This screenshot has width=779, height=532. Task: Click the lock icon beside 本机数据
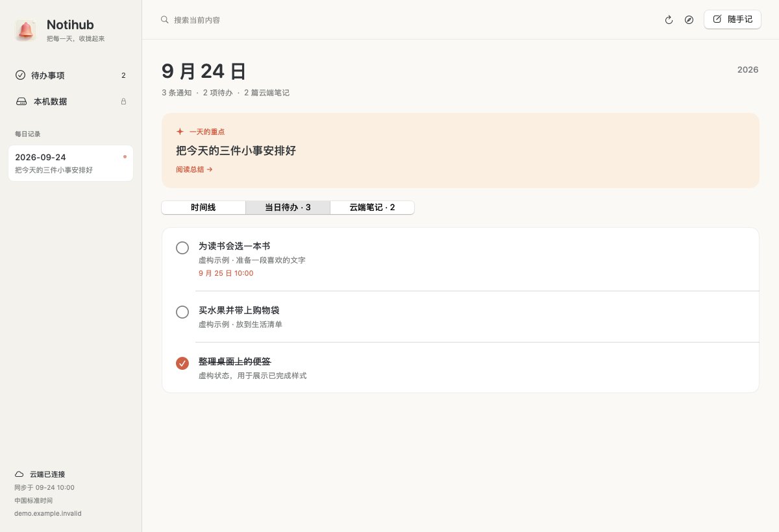pyautogui.click(x=123, y=101)
